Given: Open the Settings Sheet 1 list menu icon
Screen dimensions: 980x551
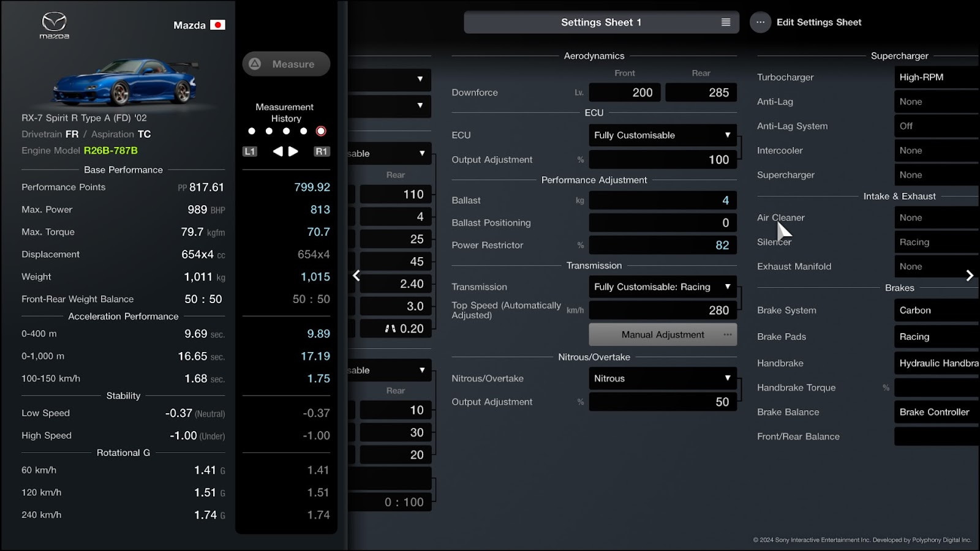Looking at the screenshot, I should [726, 22].
